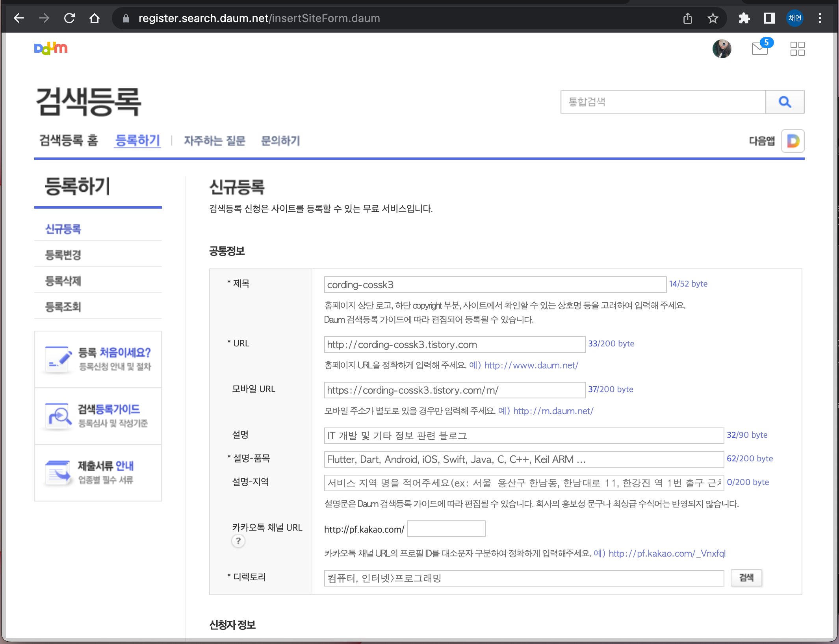Click example link http://pf.kakao.com/_Vnxfql
The width and height of the screenshot is (839, 644).
coord(667,553)
